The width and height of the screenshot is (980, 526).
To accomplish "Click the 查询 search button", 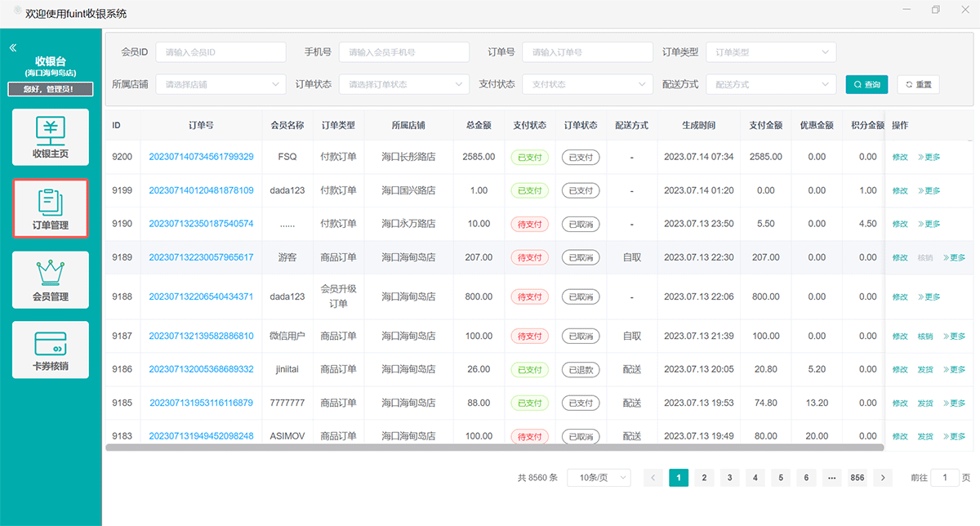I will 866,84.
